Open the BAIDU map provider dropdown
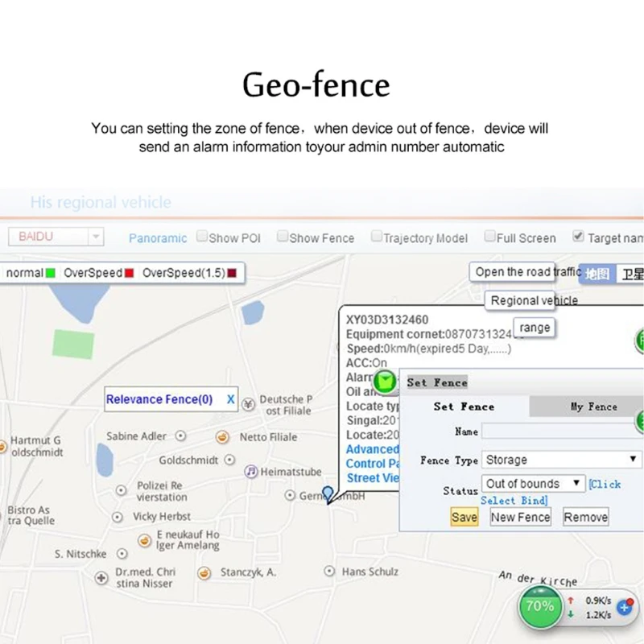 click(56, 237)
